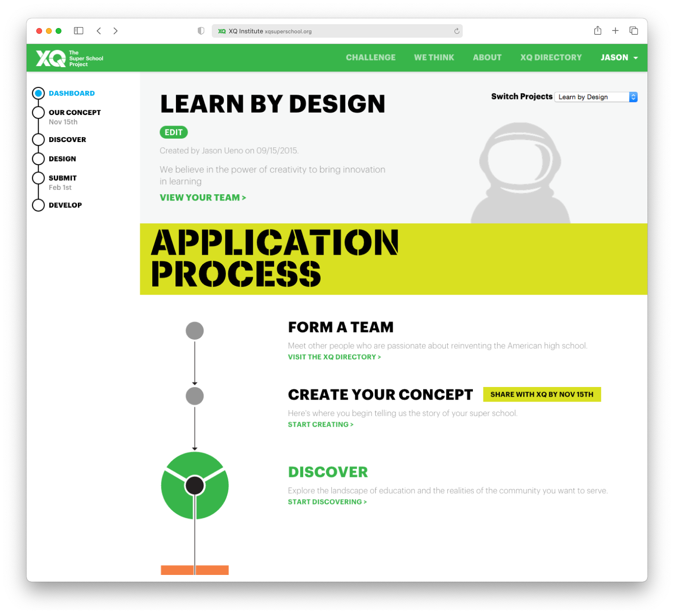
Task: Click the Create Your Concept heading
Action: point(380,395)
